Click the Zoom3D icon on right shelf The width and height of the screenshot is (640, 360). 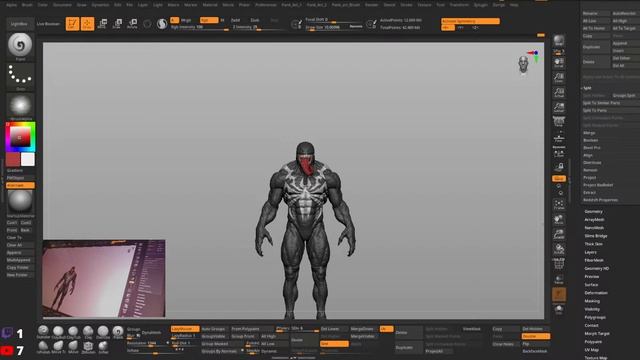[559, 235]
